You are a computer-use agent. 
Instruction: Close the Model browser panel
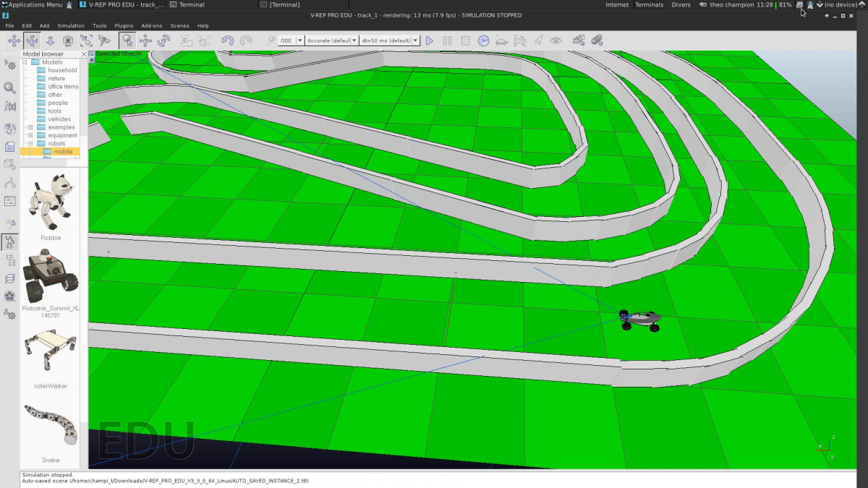click(x=84, y=54)
